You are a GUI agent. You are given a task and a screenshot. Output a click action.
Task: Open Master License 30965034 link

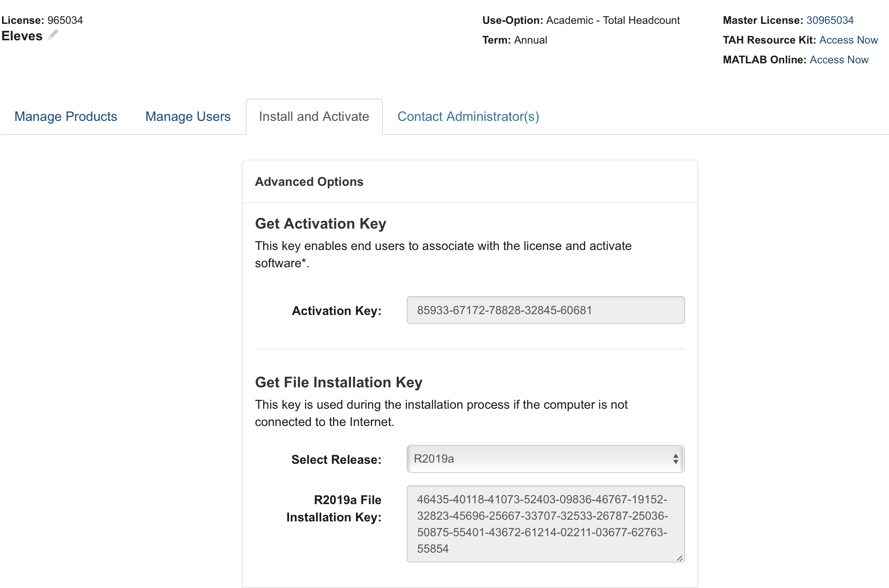(829, 20)
